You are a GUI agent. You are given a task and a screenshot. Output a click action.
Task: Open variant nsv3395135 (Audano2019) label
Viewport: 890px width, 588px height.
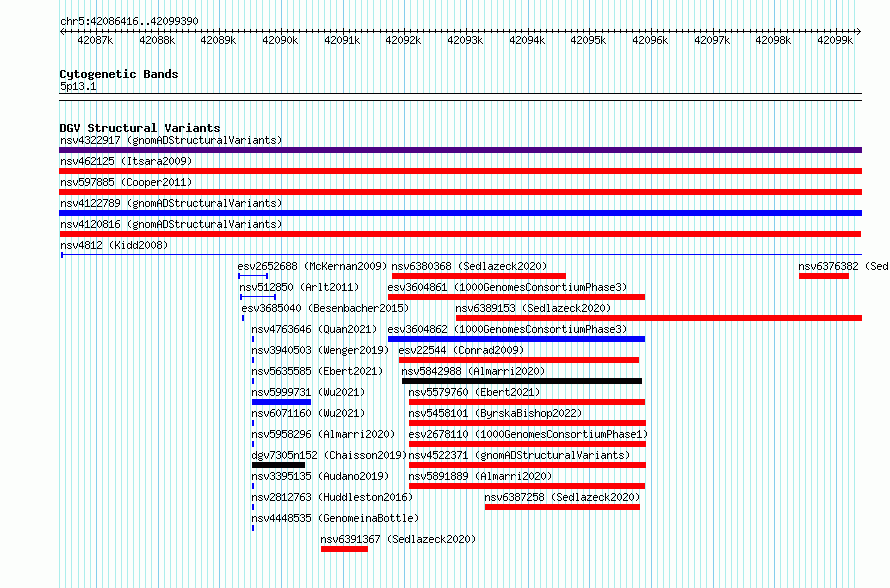pyautogui.click(x=320, y=476)
